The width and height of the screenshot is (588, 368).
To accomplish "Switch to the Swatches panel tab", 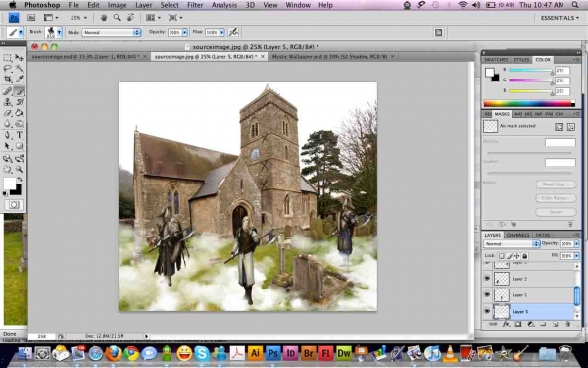I will tap(496, 60).
